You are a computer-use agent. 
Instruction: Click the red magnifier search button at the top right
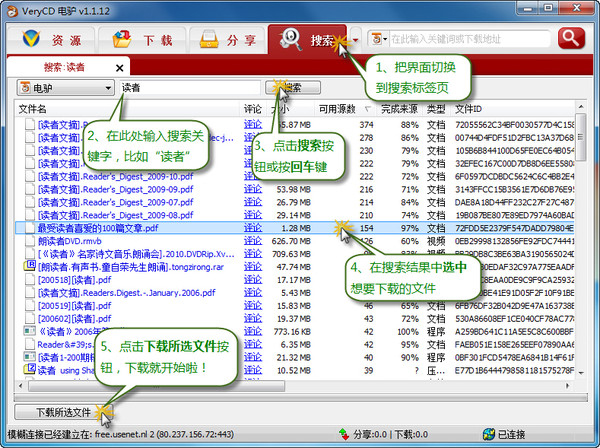pyautogui.click(x=571, y=38)
